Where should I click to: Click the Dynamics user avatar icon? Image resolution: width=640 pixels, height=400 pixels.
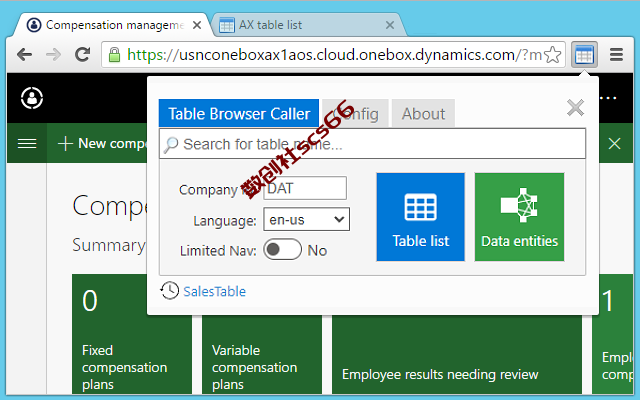point(32,98)
